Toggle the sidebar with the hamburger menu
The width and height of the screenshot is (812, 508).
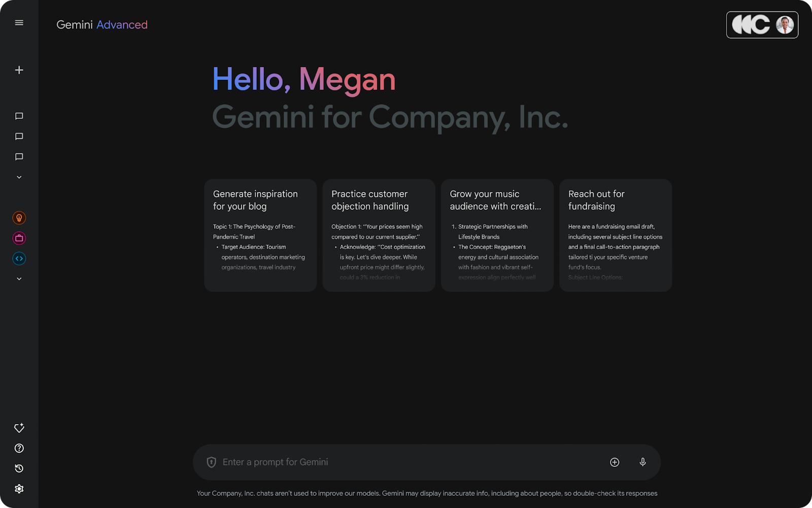(19, 22)
